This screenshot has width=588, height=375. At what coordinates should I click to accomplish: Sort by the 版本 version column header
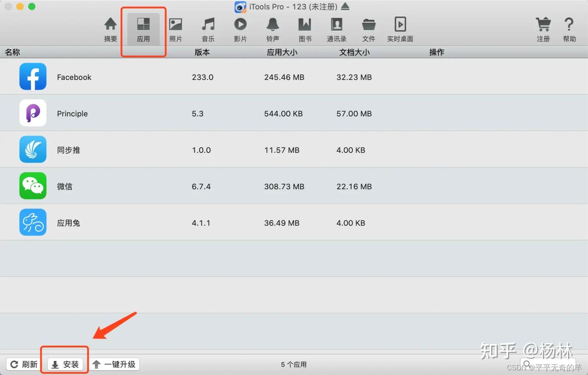point(202,52)
